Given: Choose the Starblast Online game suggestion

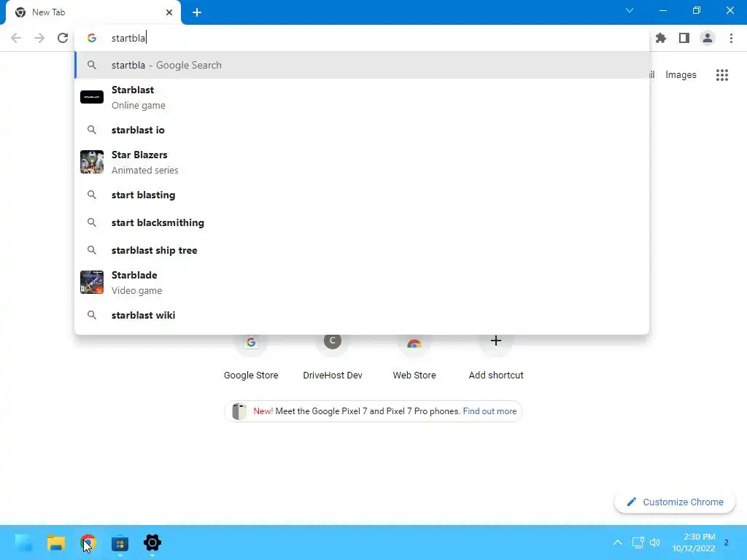Looking at the screenshot, I should point(362,97).
